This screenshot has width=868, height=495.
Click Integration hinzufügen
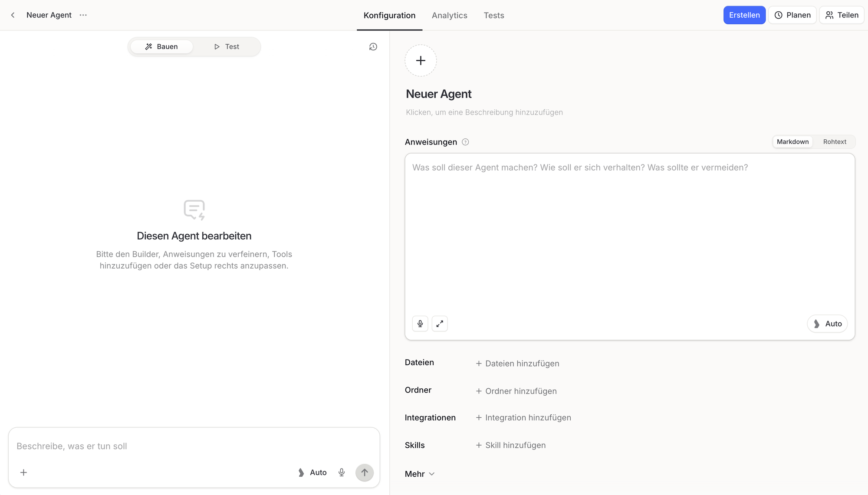click(x=523, y=418)
